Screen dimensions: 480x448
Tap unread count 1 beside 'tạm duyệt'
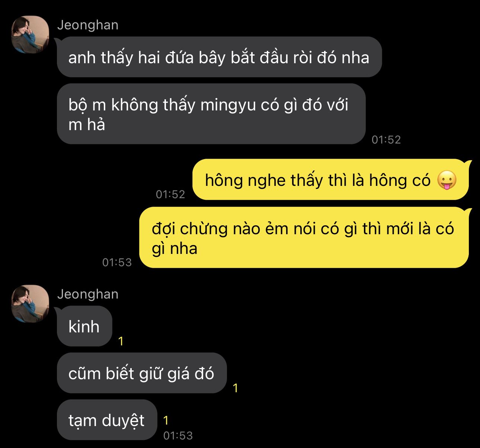coord(166,420)
